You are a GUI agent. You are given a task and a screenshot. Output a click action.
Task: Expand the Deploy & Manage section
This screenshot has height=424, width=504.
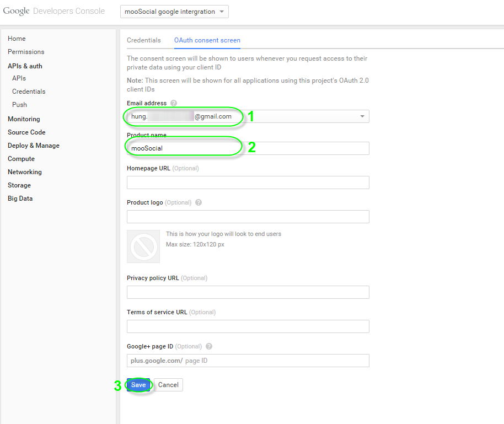tap(34, 146)
